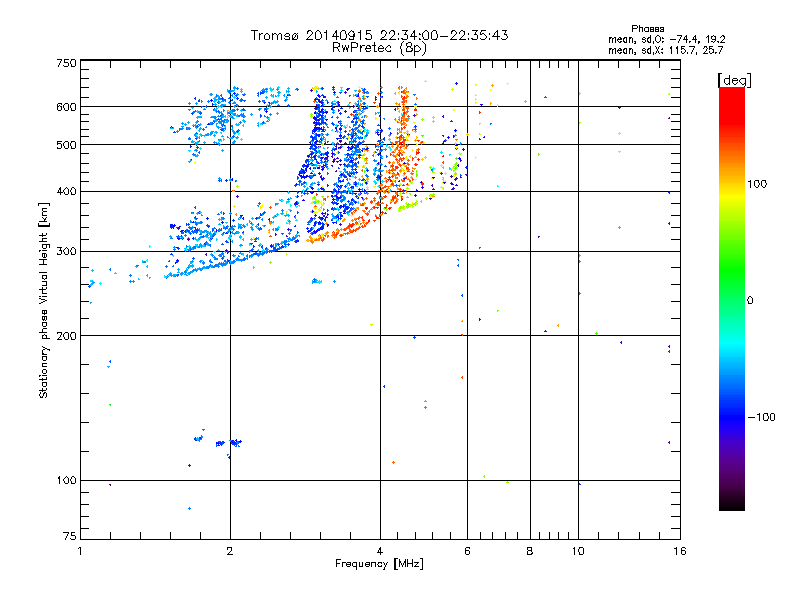This screenshot has height=600, width=800.
Task: Click the 'RwPretec (8p)' subtitle
Action: 379,48
